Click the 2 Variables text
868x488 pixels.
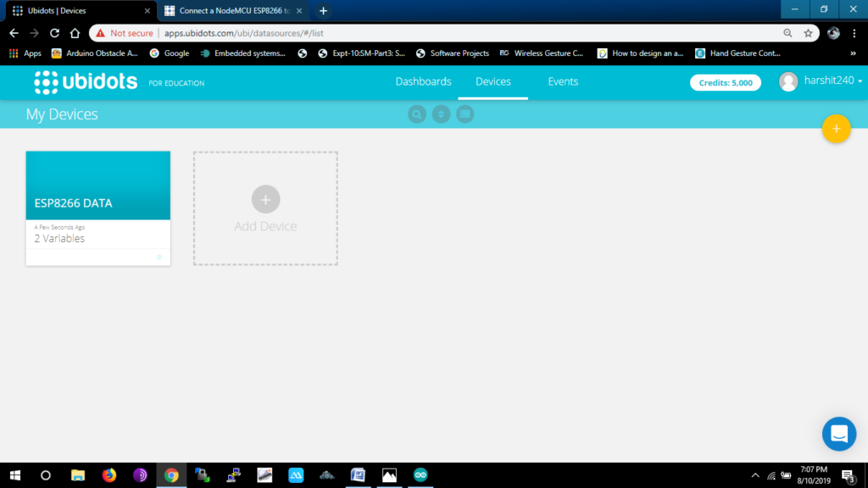[59, 238]
